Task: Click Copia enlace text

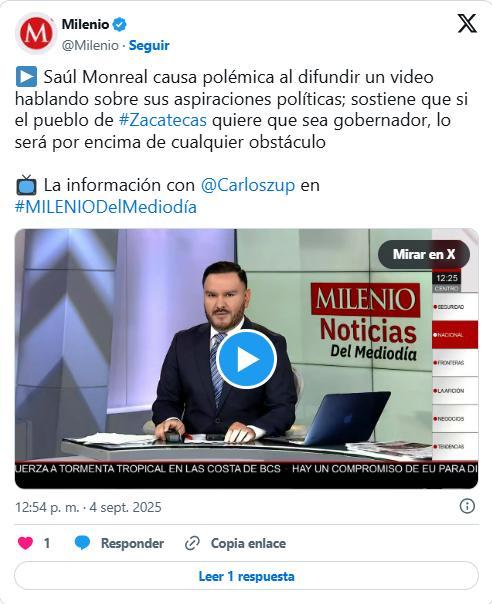Action: (248, 544)
